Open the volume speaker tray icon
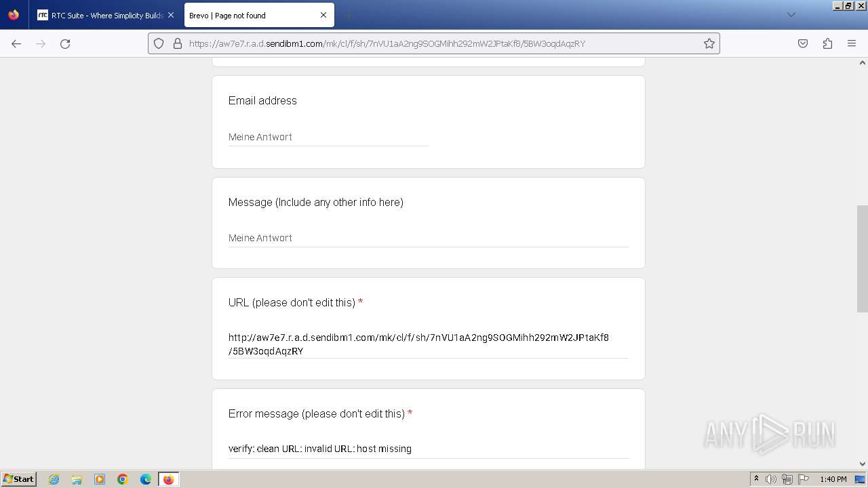The height and width of the screenshot is (488, 868). point(771,479)
